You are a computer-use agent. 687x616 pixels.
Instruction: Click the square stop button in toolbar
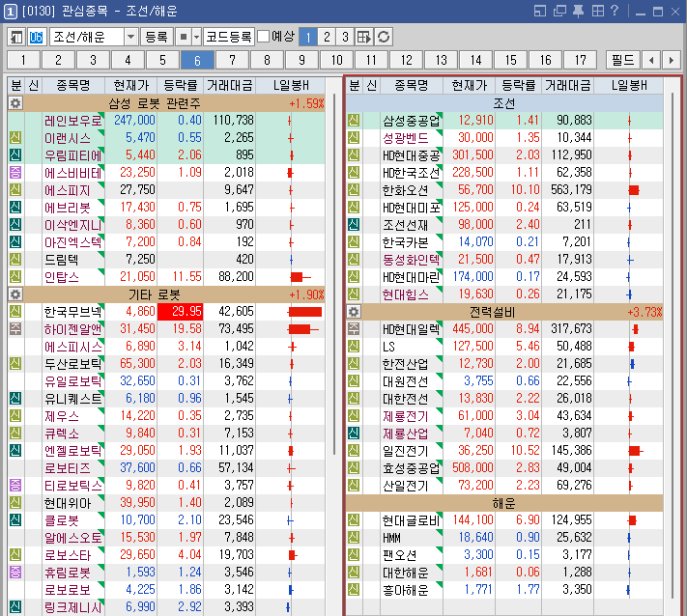(x=184, y=37)
